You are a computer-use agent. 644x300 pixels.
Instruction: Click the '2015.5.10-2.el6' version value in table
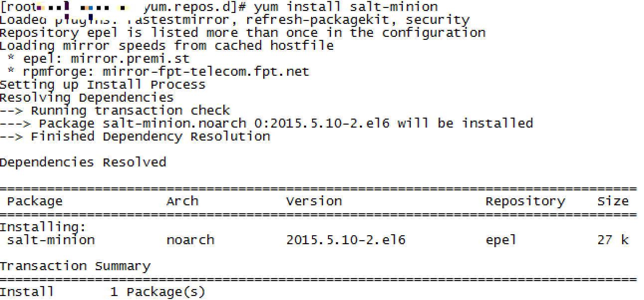pos(346,241)
